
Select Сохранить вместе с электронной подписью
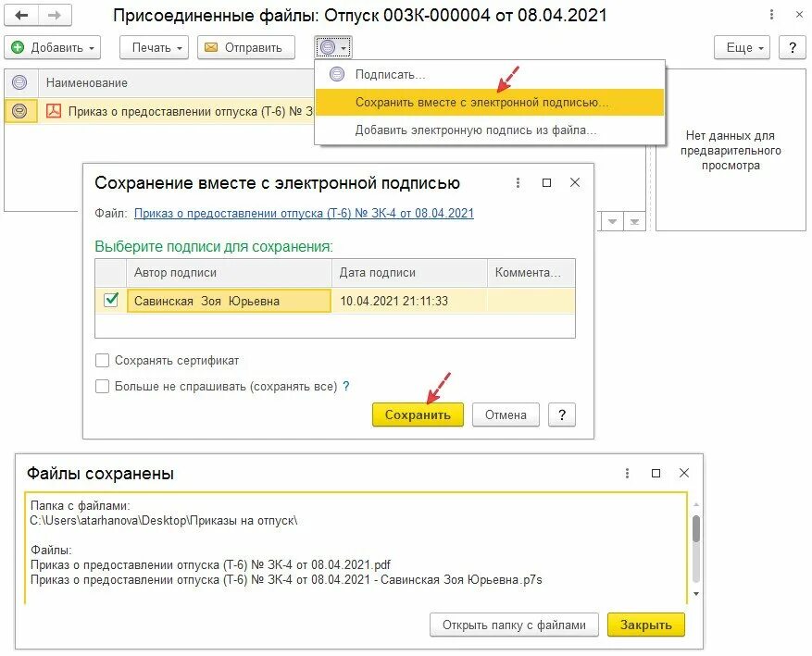click(490, 103)
